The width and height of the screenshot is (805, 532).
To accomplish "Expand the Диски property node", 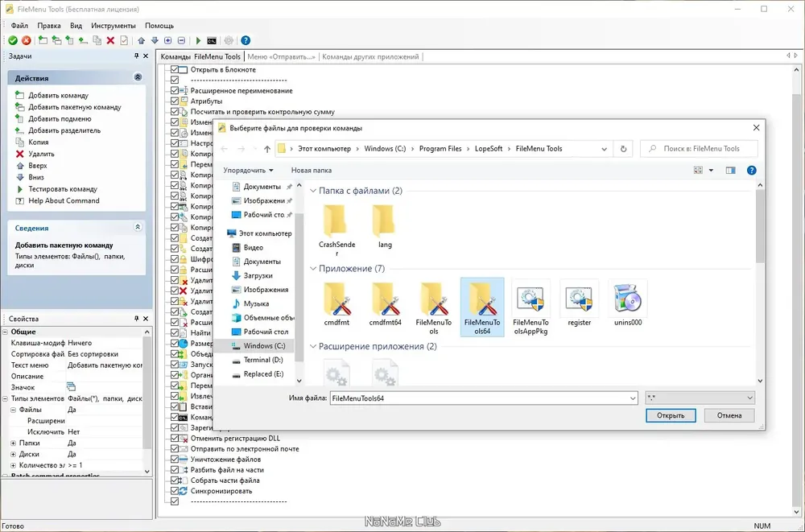I will [x=14, y=455].
